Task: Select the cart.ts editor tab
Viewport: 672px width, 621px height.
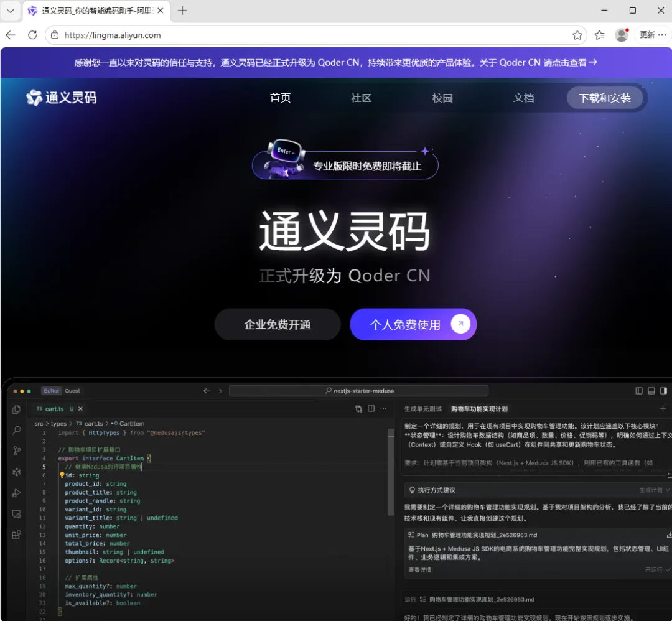Action: (x=55, y=409)
